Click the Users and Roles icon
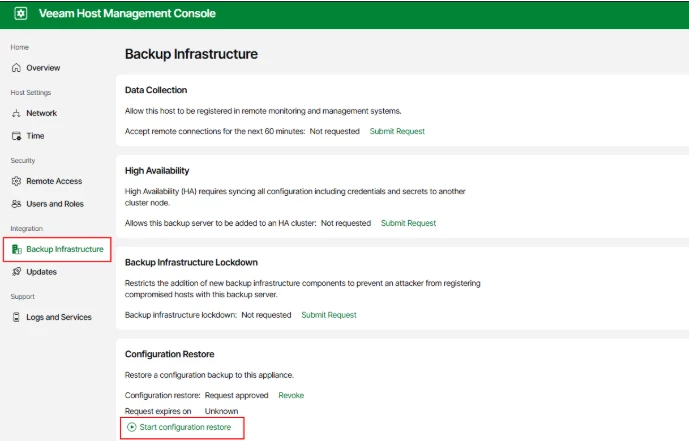Viewport: 689px width, 441px height. coord(16,204)
